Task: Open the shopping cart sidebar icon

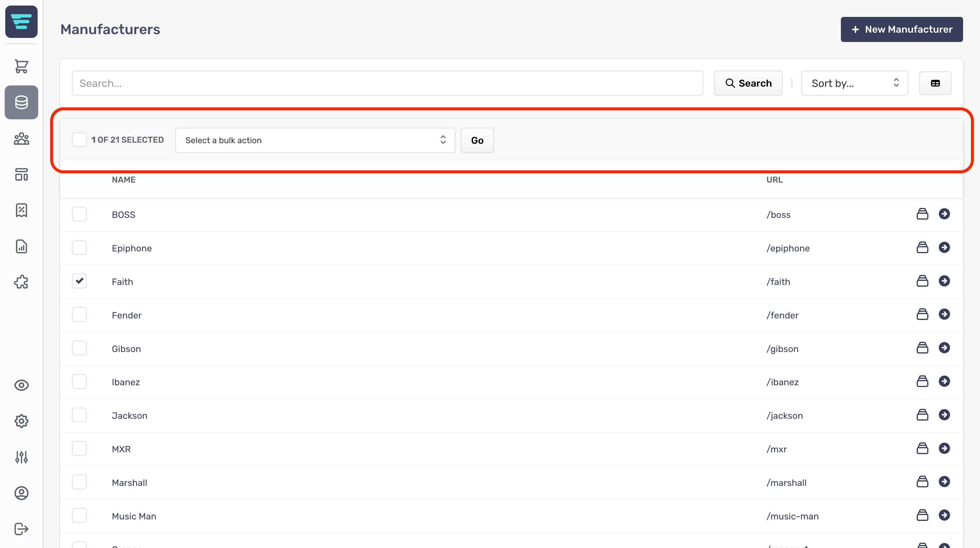Action: [x=21, y=66]
